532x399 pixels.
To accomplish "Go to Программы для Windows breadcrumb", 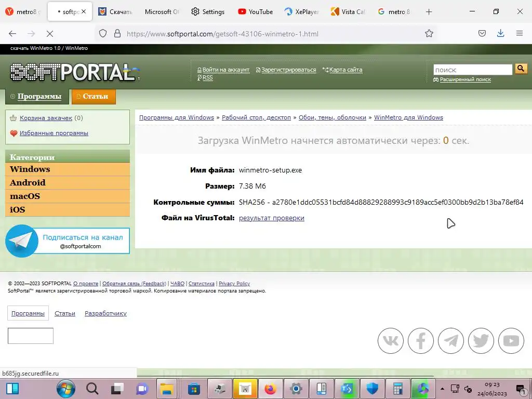I will (x=177, y=117).
